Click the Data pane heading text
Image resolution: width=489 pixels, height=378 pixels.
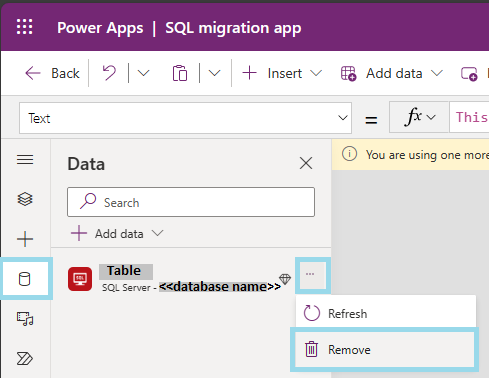pos(86,164)
